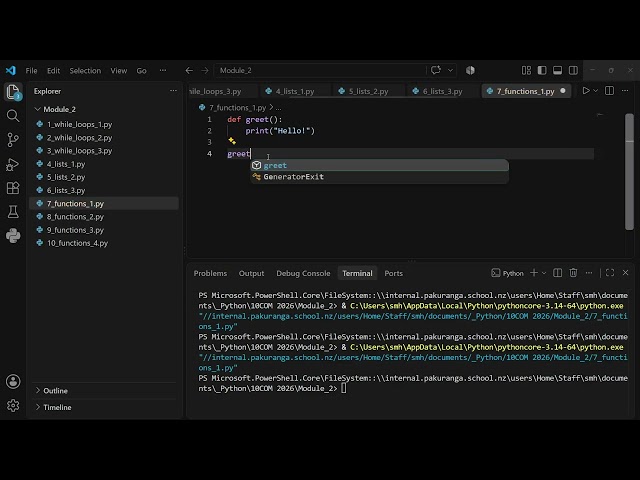640x480 pixels.
Task: Kill the terminal with trash icon
Action: click(x=573, y=273)
